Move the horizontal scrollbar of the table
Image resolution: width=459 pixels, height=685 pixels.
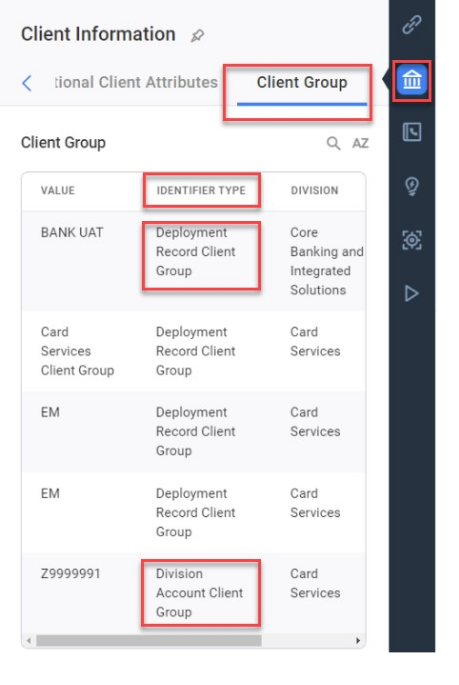click(149, 640)
